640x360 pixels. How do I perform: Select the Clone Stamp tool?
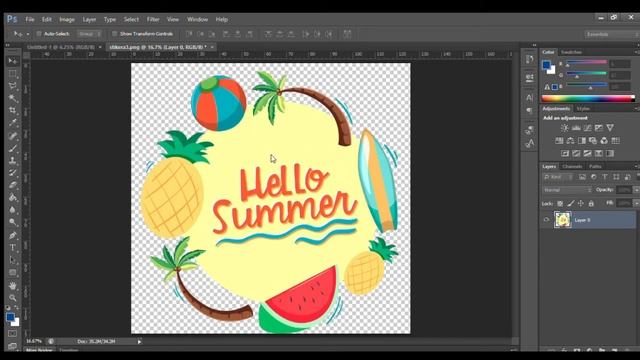click(x=13, y=161)
